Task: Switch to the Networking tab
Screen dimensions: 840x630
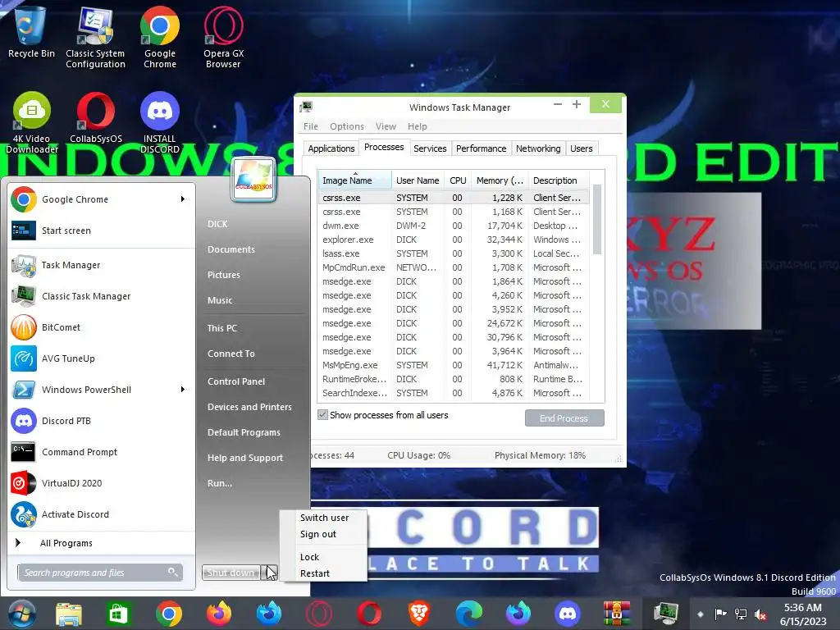Action: (538, 148)
